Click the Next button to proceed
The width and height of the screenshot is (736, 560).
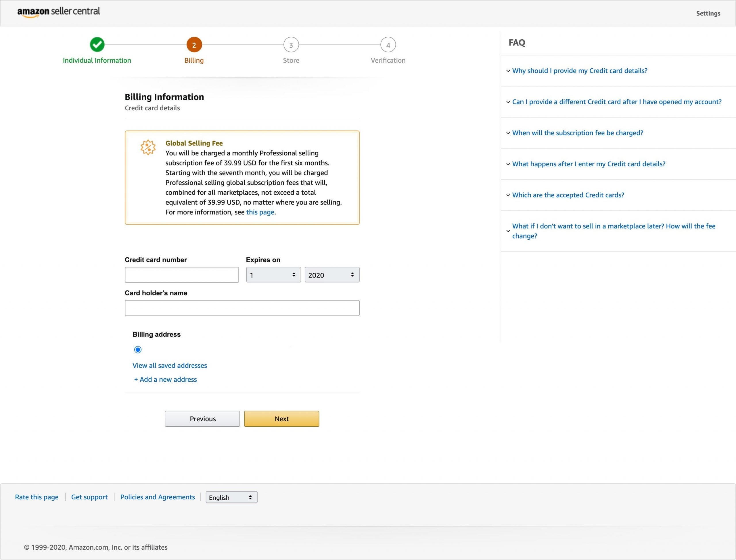(281, 418)
